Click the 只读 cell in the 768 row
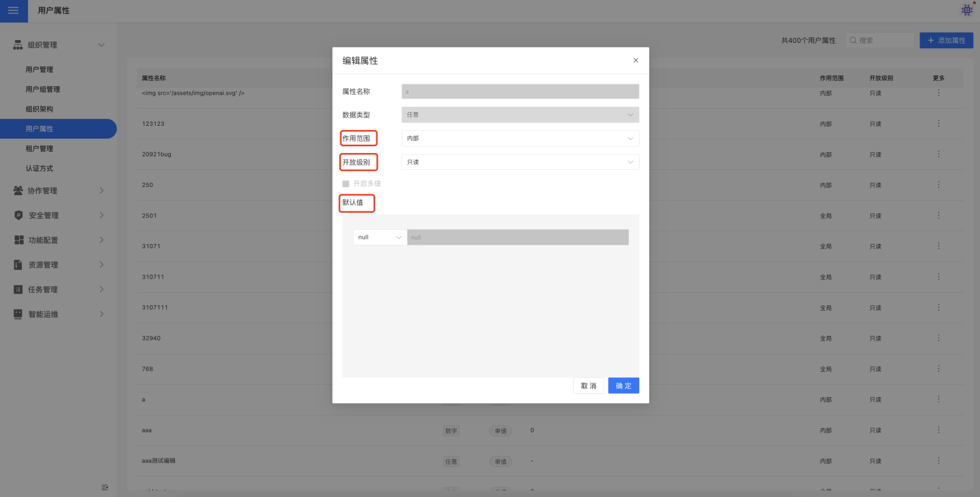Screen dimensions: 980x497 click(x=875, y=369)
